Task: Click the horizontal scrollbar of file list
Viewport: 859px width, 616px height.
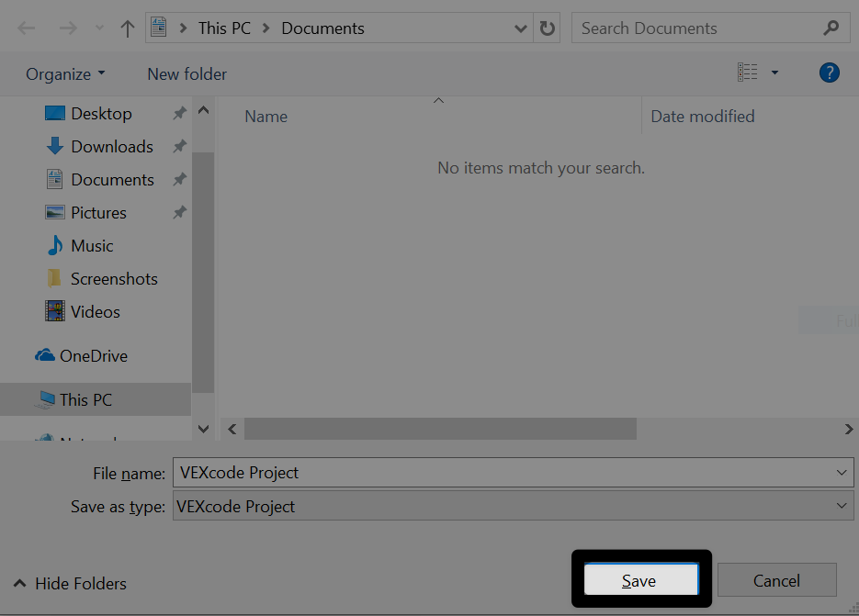Action: click(x=441, y=430)
